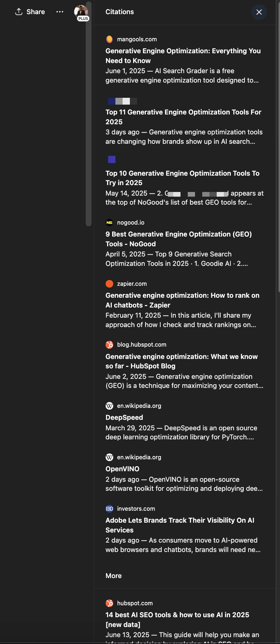Click the mangools.com favicon
Screen dimensions: 280x644
point(109,39)
